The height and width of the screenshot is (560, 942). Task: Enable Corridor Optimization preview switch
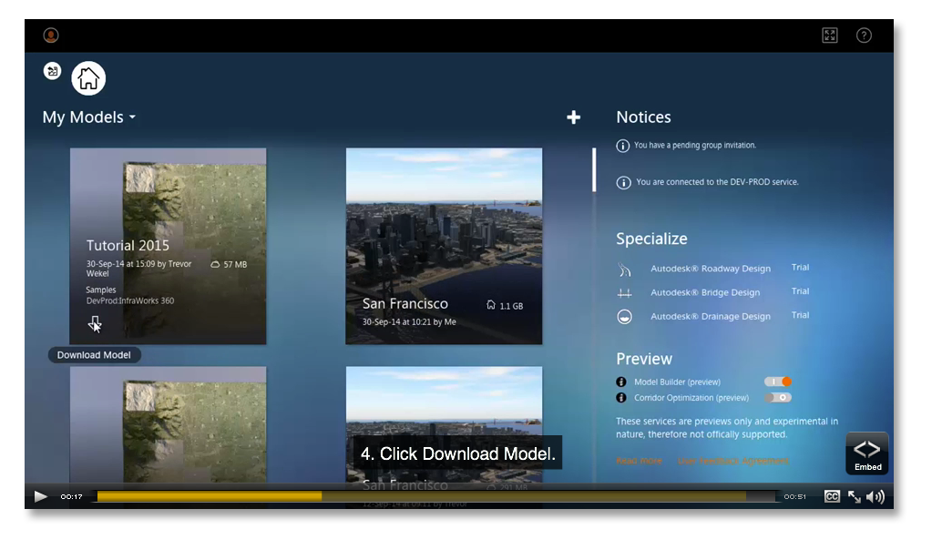(x=778, y=397)
